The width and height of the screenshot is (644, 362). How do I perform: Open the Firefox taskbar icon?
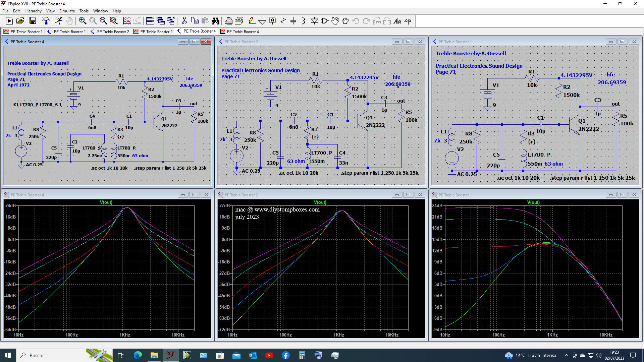tap(138, 355)
